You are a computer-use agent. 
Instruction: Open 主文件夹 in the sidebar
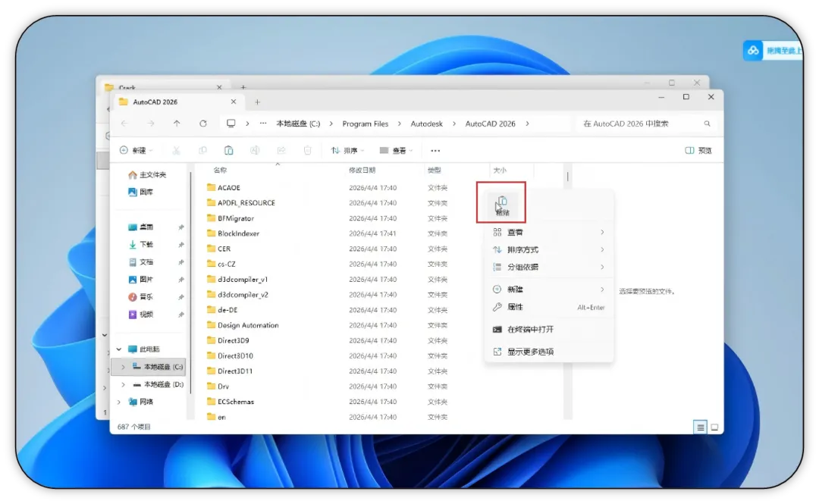pyautogui.click(x=147, y=175)
